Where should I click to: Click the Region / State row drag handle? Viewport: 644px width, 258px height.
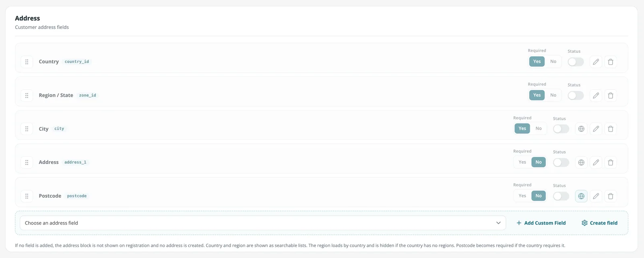coord(27,96)
